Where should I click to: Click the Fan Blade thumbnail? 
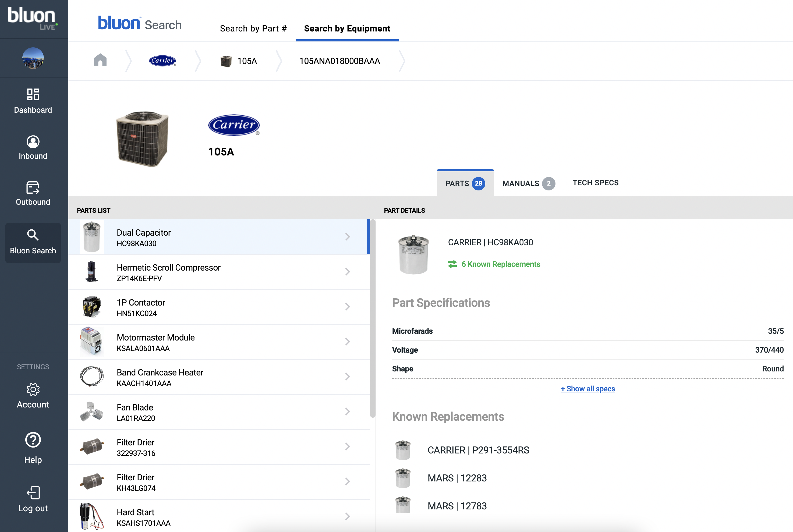tap(92, 412)
